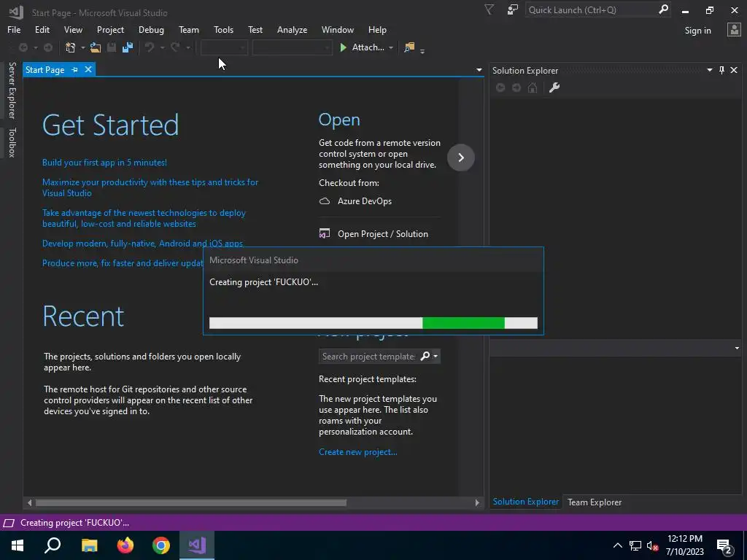Click the Save toolbar icon

(112, 47)
